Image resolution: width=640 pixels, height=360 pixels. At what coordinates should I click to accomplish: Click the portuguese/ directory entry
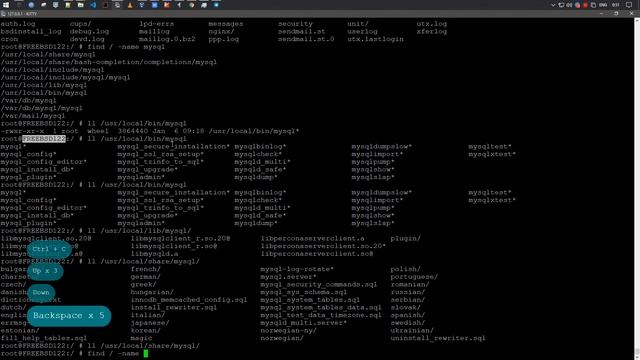[414, 277]
